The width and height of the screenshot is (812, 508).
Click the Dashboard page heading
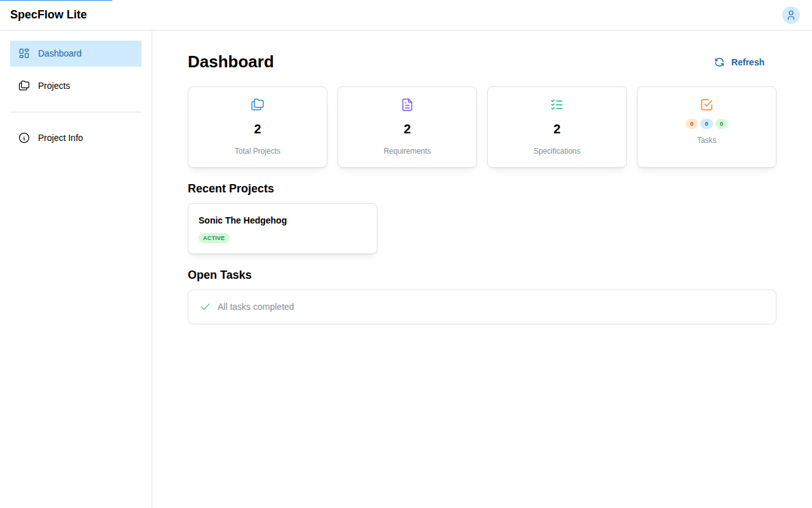pos(231,62)
